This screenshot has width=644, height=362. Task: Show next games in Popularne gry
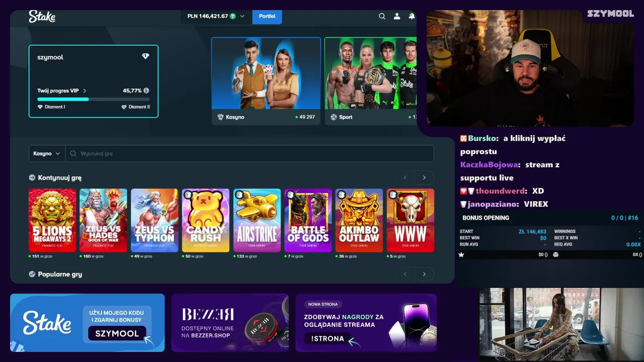[424, 274]
